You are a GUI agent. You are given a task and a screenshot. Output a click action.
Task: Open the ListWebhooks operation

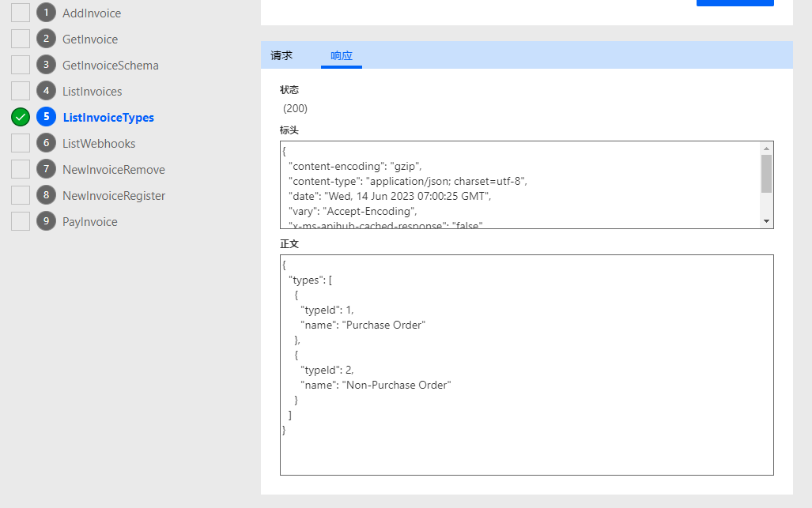coord(99,143)
